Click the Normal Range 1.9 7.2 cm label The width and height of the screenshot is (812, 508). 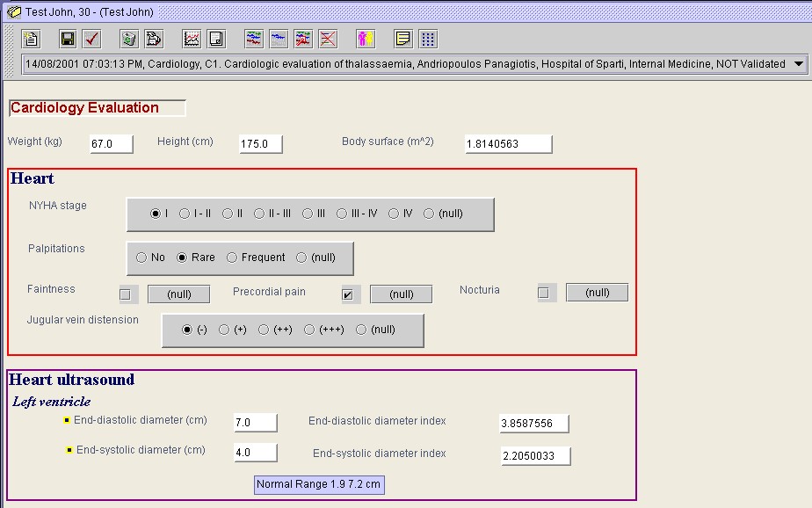(320, 484)
